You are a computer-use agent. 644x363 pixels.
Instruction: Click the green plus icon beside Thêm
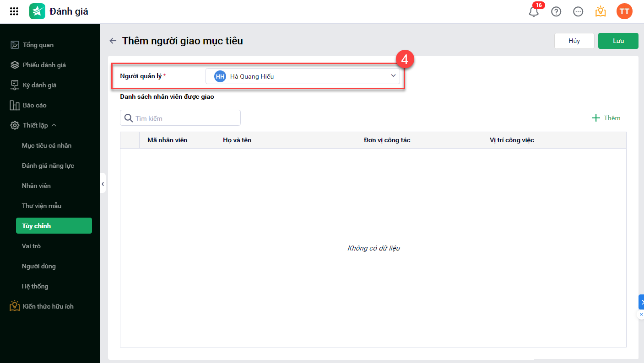click(596, 118)
